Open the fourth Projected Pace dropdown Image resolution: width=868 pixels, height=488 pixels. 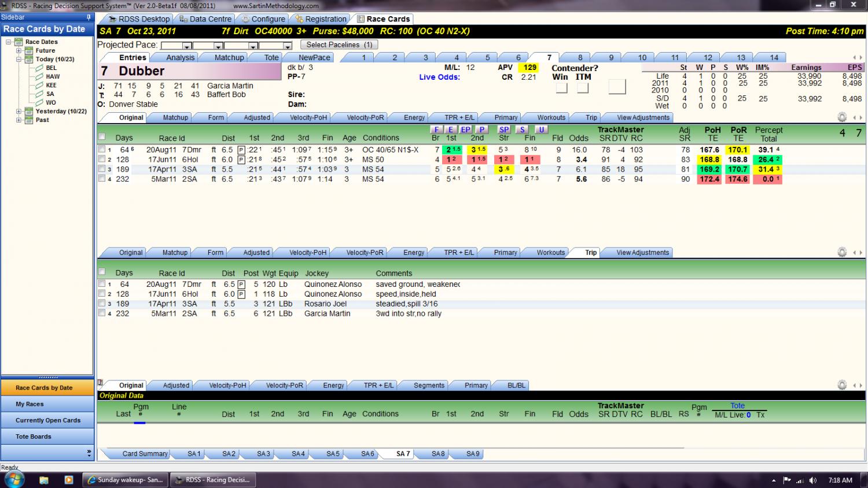[288, 46]
